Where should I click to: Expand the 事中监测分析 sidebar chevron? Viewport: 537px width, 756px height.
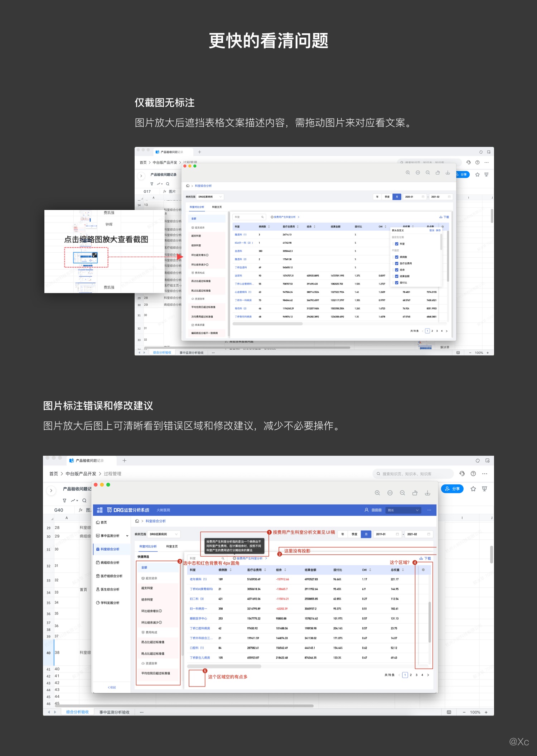tap(127, 536)
